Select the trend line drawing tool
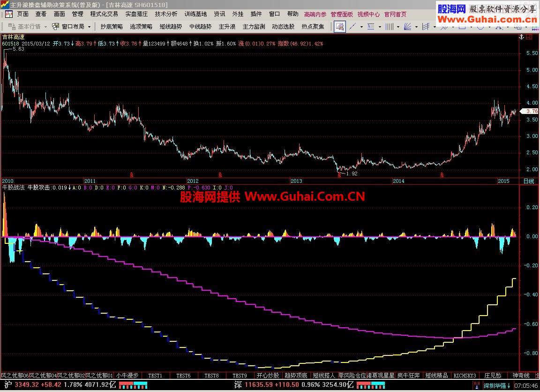 352,27
